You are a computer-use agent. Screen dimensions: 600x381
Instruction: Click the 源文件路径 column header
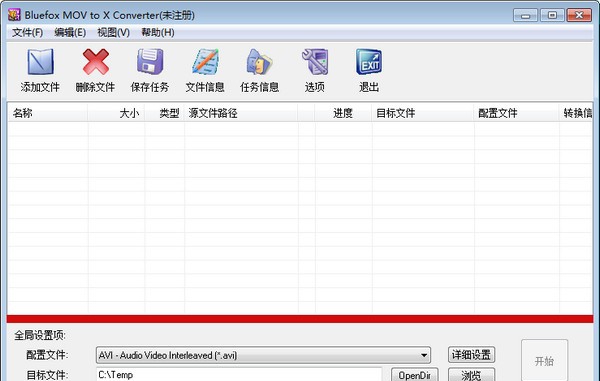tap(241, 113)
